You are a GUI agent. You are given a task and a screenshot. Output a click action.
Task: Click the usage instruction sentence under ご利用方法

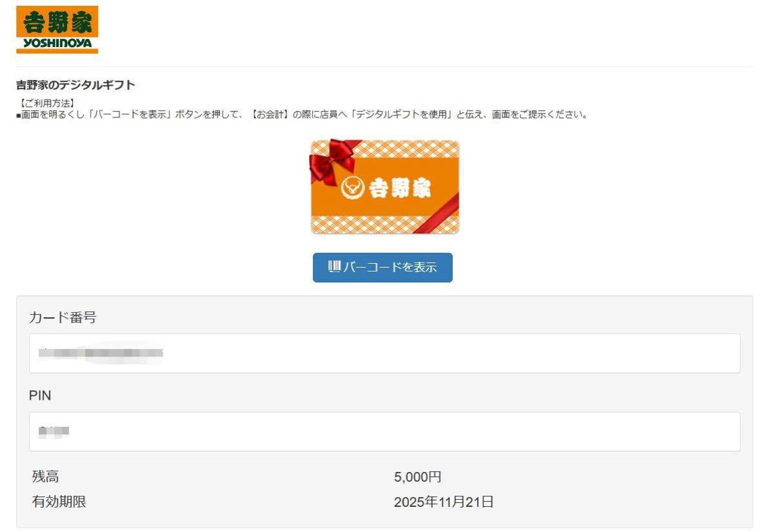tap(301, 115)
